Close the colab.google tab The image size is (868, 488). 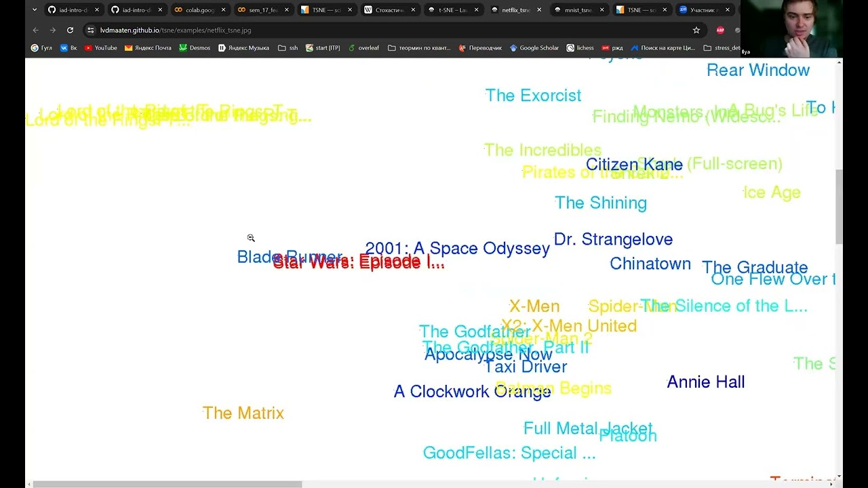coord(223,10)
